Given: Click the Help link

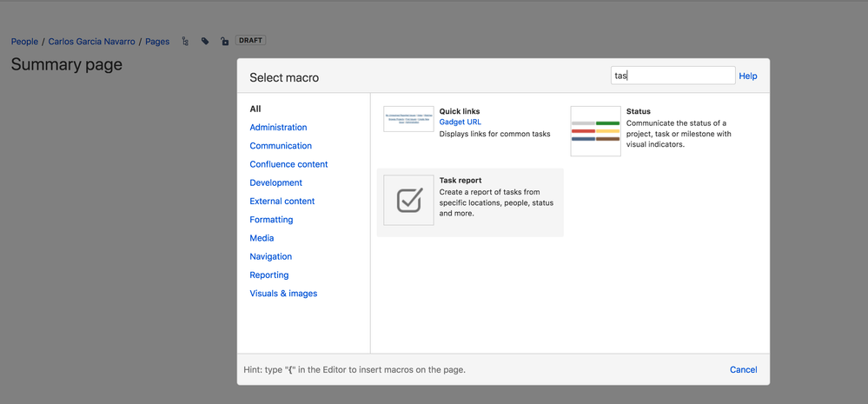Looking at the screenshot, I should pos(747,76).
